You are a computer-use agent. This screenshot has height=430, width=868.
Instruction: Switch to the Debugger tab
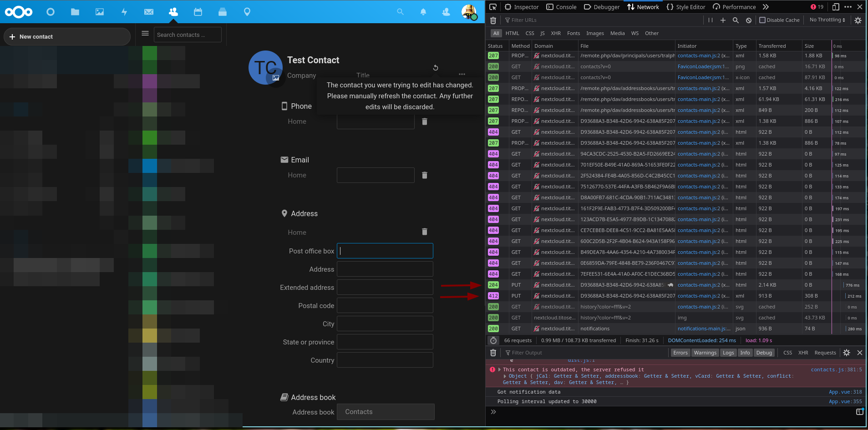tap(602, 7)
